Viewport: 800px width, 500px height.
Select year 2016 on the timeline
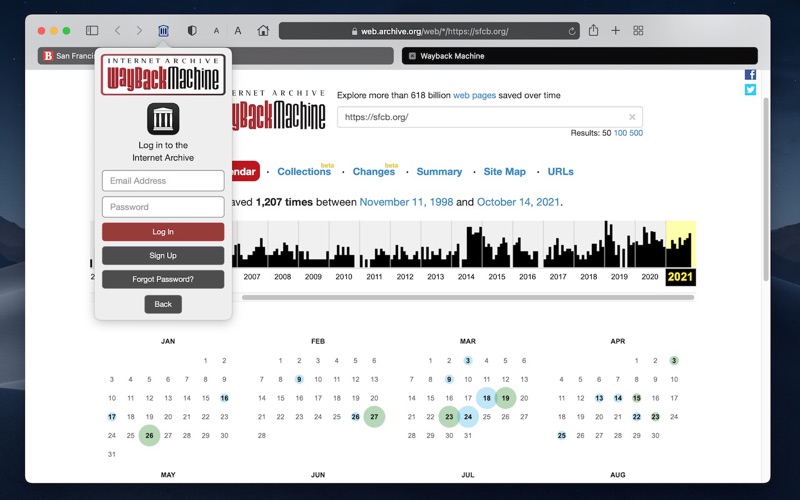[527, 277]
